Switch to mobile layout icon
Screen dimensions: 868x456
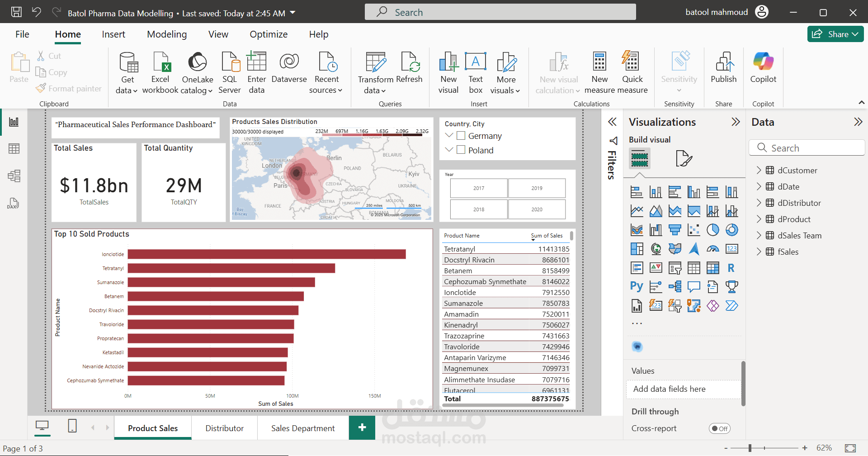[x=72, y=426]
